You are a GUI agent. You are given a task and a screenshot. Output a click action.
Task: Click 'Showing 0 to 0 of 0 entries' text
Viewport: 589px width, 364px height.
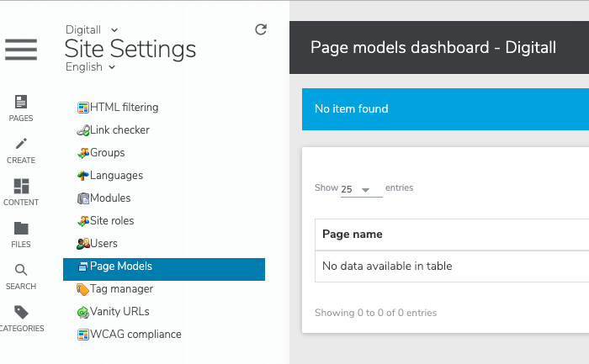(x=375, y=313)
